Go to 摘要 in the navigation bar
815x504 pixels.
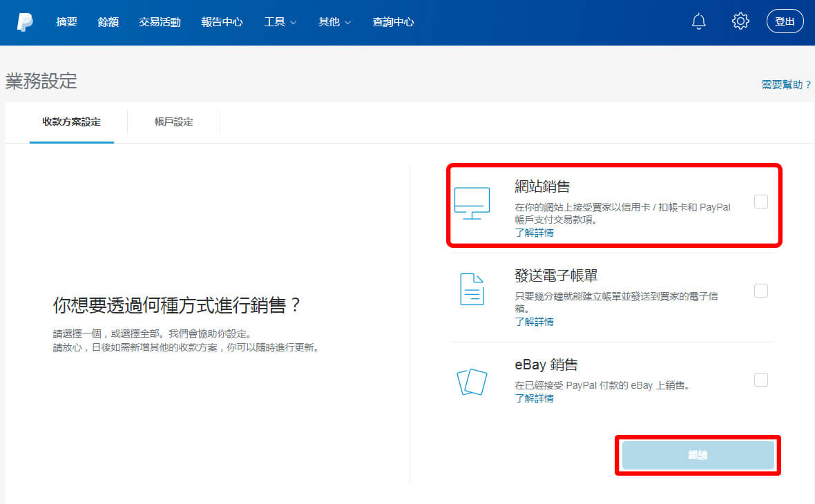point(66,22)
